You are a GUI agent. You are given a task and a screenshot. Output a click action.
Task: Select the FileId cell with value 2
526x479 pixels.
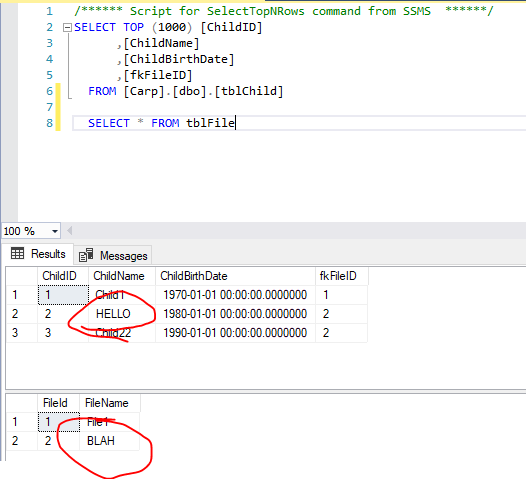[59, 441]
